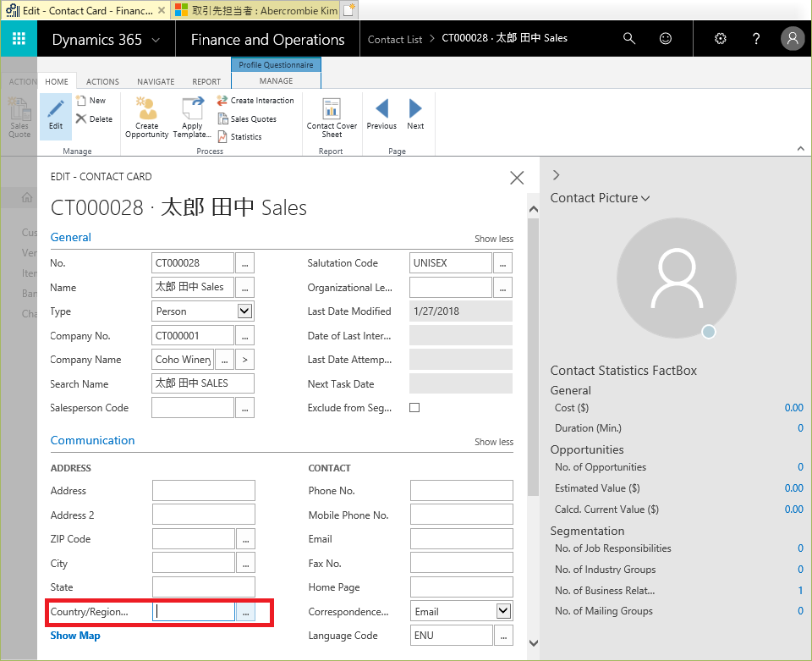The width and height of the screenshot is (812, 661).
Task: Click Apply Template in the ribbon
Action: [192, 117]
